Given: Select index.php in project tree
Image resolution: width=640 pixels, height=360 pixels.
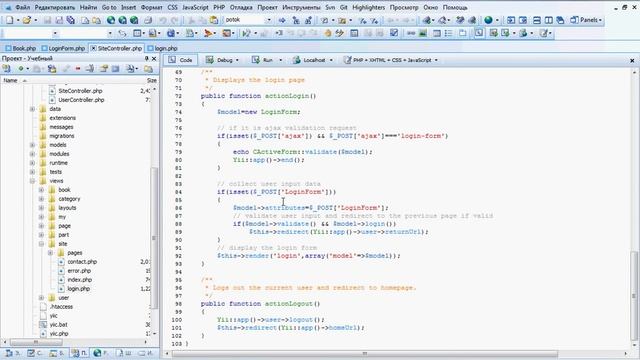Looking at the screenshot, I should coord(80,280).
